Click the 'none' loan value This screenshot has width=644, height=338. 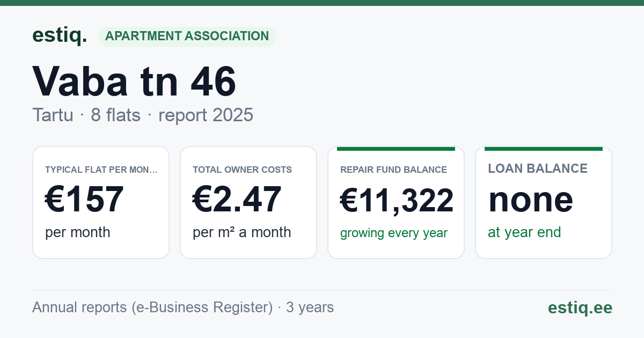tap(531, 199)
